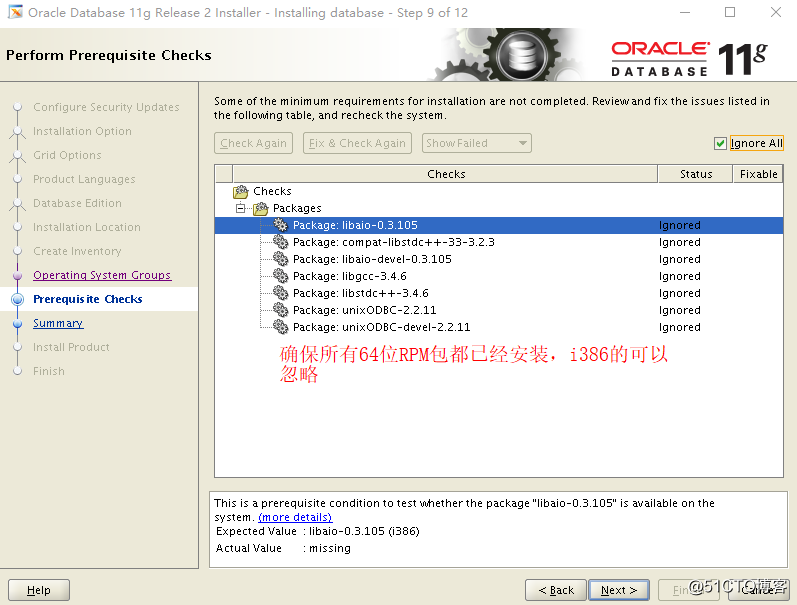Viewport: 797px width, 605px height.
Task: Select the Checks root node label
Action: tap(272, 191)
